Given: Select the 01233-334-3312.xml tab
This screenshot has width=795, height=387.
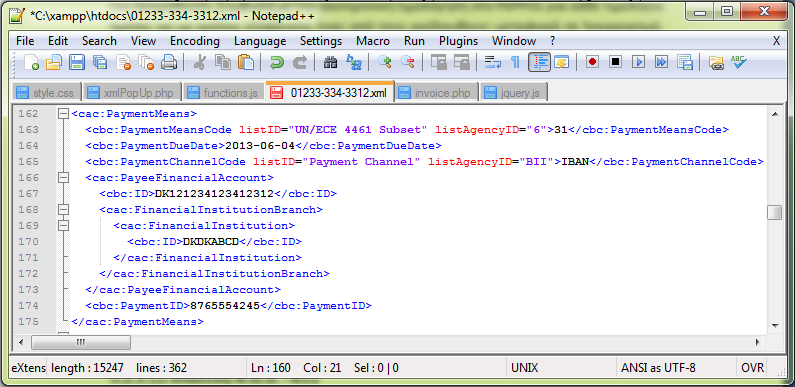Looking at the screenshot, I should (330, 92).
